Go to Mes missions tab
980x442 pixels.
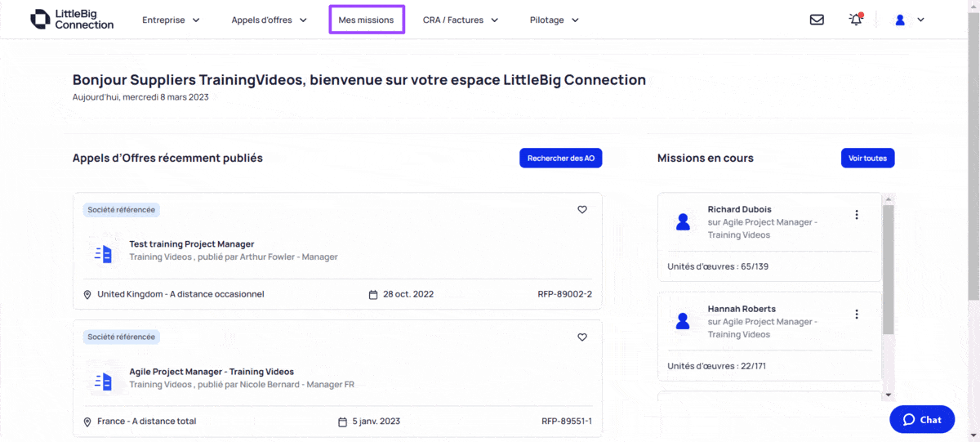(x=366, y=20)
